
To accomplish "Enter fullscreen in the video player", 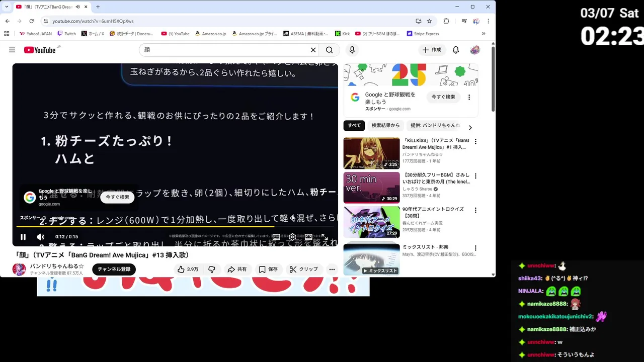I will pyautogui.click(x=325, y=237).
